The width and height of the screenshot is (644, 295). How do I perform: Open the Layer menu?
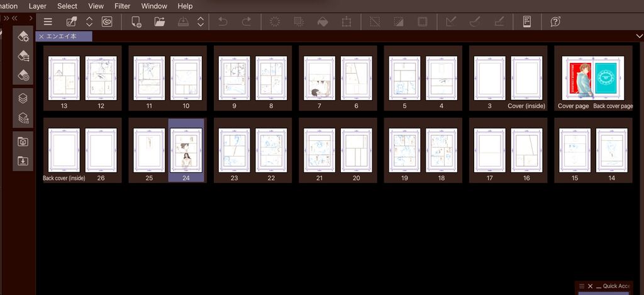click(x=37, y=6)
